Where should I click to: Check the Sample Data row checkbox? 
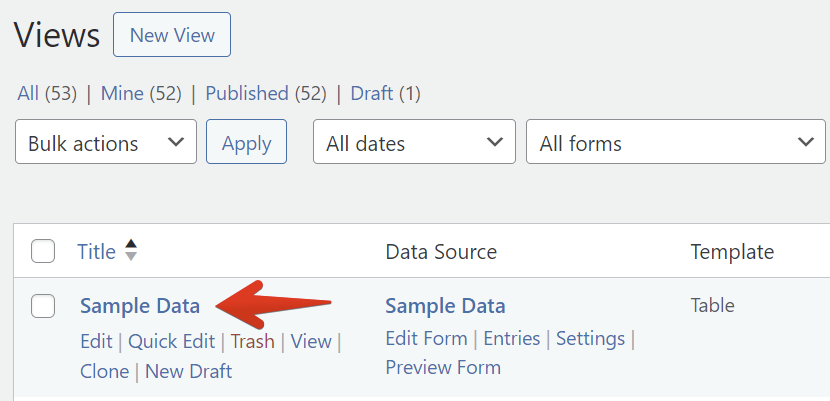point(43,307)
